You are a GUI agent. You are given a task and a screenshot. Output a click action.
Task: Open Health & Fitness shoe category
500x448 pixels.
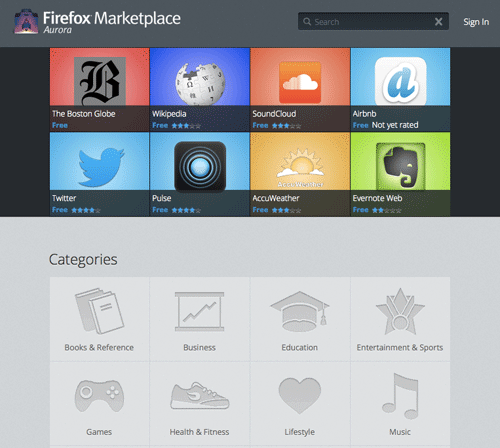200,404
